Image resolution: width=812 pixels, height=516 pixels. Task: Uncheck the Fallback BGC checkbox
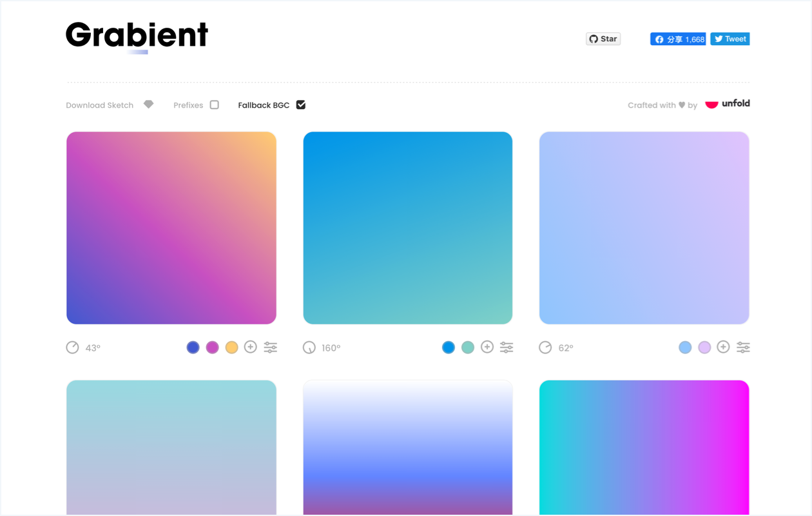pos(301,104)
